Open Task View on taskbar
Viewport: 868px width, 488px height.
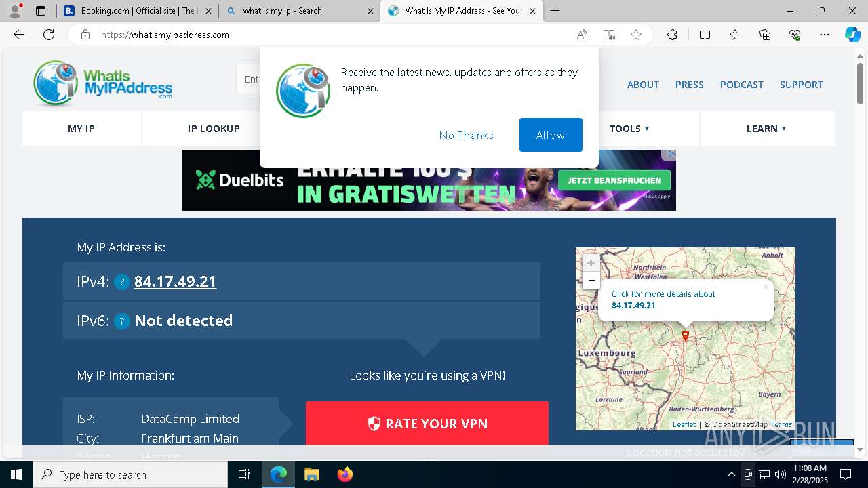pos(244,474)
